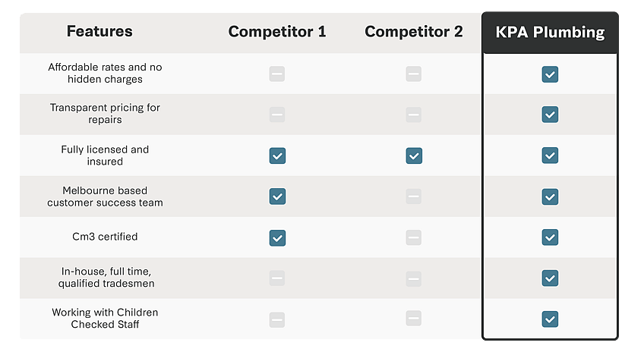Toggle KPA Plumbing Cm3 certified checkbox

click(550, 237)
